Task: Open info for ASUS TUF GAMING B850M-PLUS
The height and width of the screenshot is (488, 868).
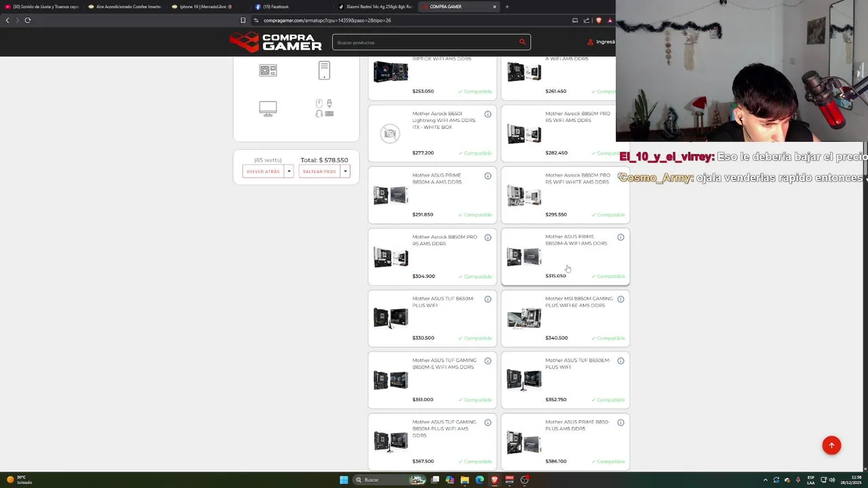Action: [488, 422]
